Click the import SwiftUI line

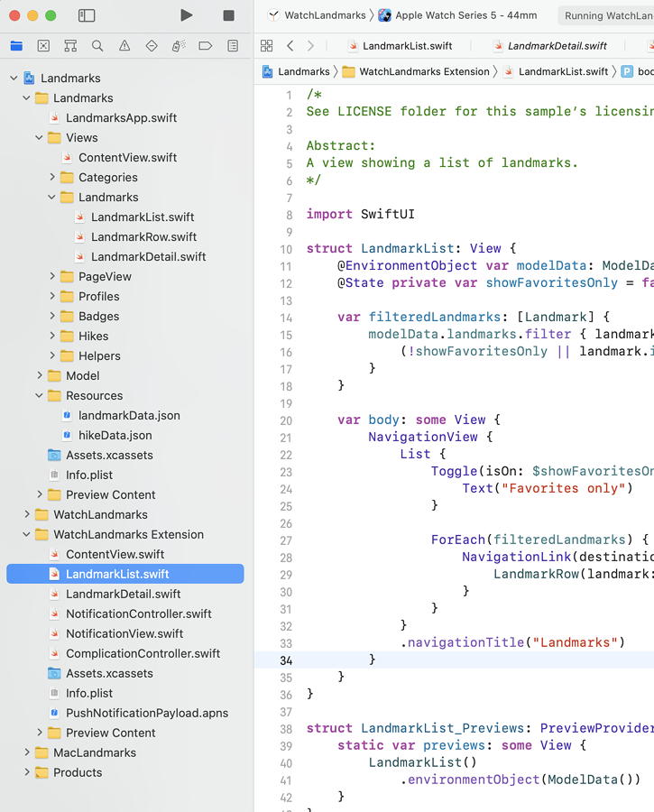(x=361, y=214)
